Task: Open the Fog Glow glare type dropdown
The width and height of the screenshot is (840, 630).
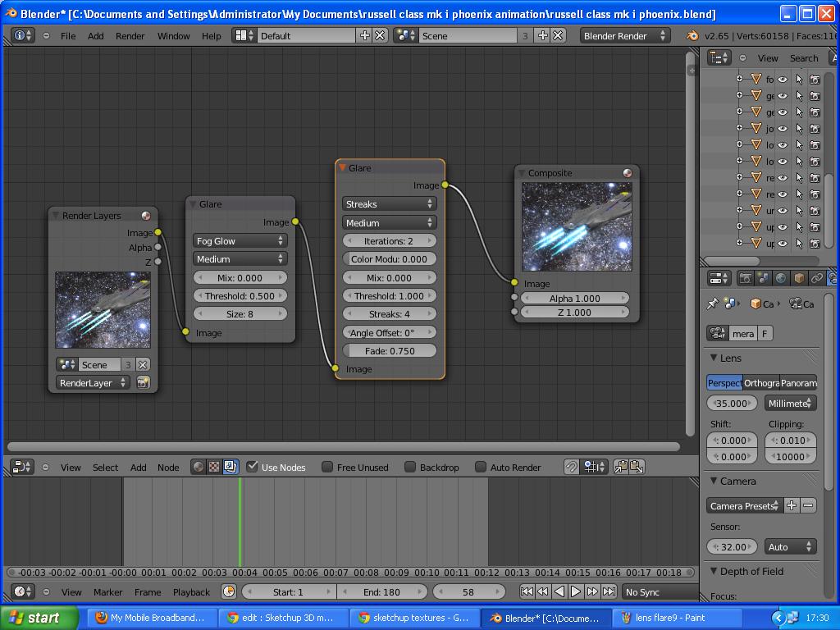Action: coord(240,240)
